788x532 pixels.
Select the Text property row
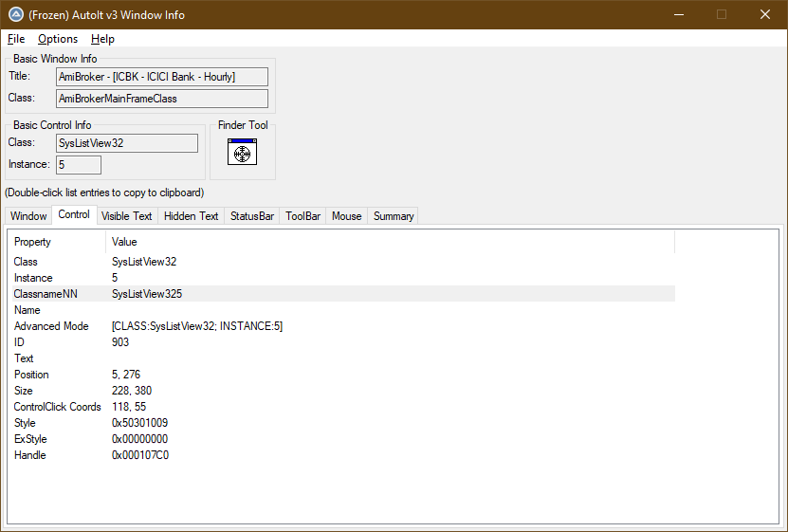pyautogui.click(x=343, y=358)
